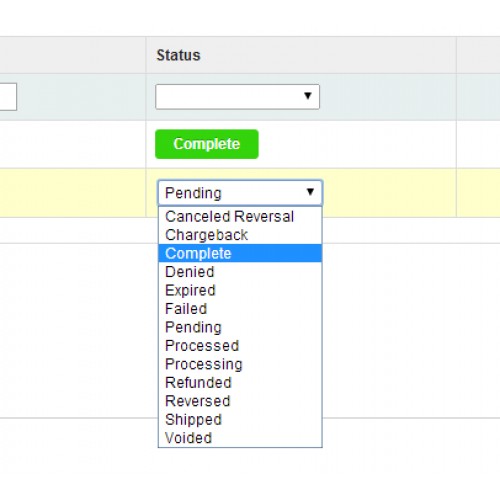Click the green Complete status button
This screenshot has height=500, width=500.
(x=207, y=144)
